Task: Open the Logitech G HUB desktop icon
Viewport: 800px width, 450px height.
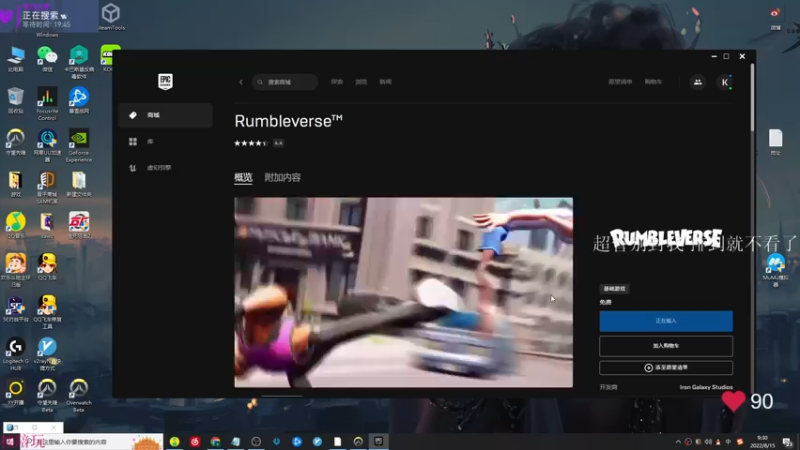Action: (16, 354)
